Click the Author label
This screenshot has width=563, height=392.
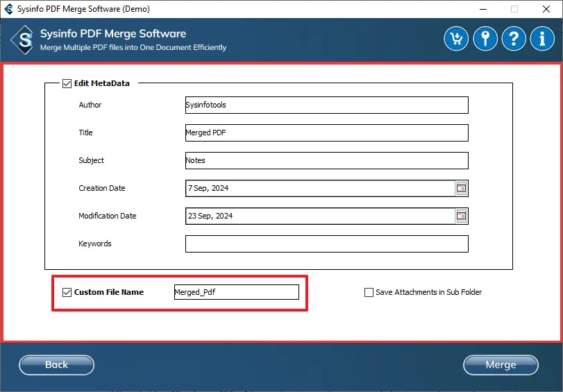click(90, 105)
